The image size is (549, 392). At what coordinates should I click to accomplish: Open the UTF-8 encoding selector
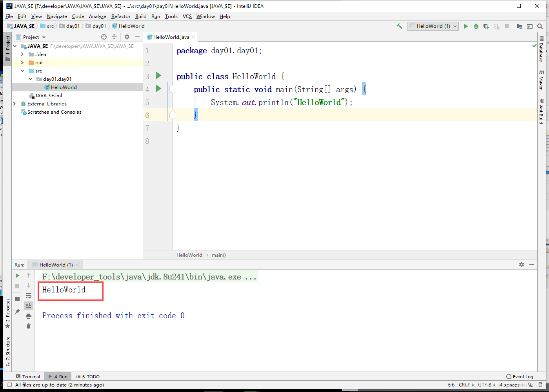[486, 385]
